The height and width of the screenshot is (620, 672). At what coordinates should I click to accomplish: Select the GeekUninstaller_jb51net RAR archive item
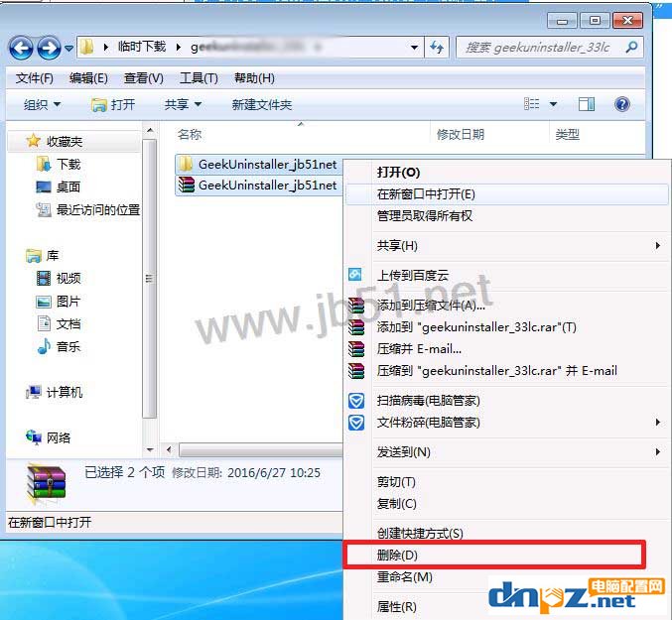(259, 185)
